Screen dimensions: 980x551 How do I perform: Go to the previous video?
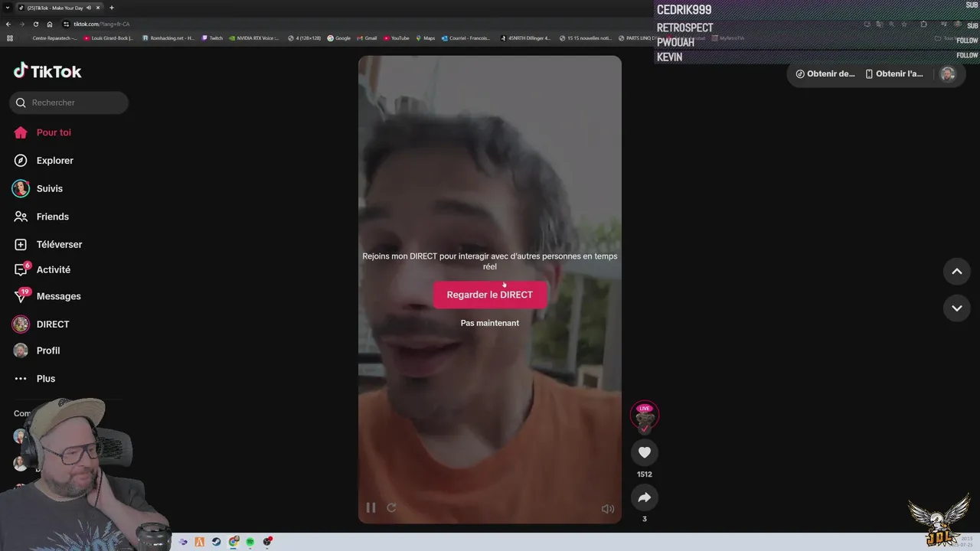click(x=957, y=272)
